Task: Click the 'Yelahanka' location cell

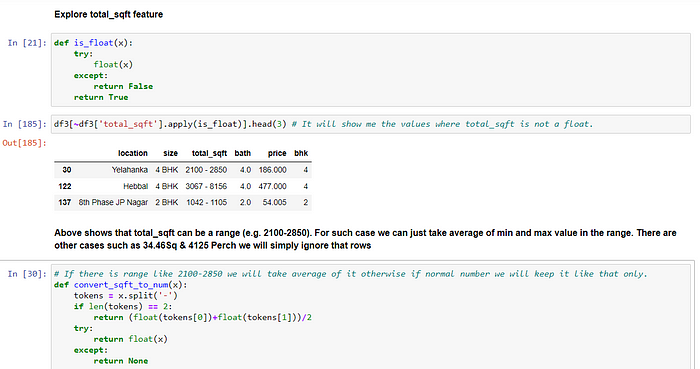Action: click(x=129, y=170)
